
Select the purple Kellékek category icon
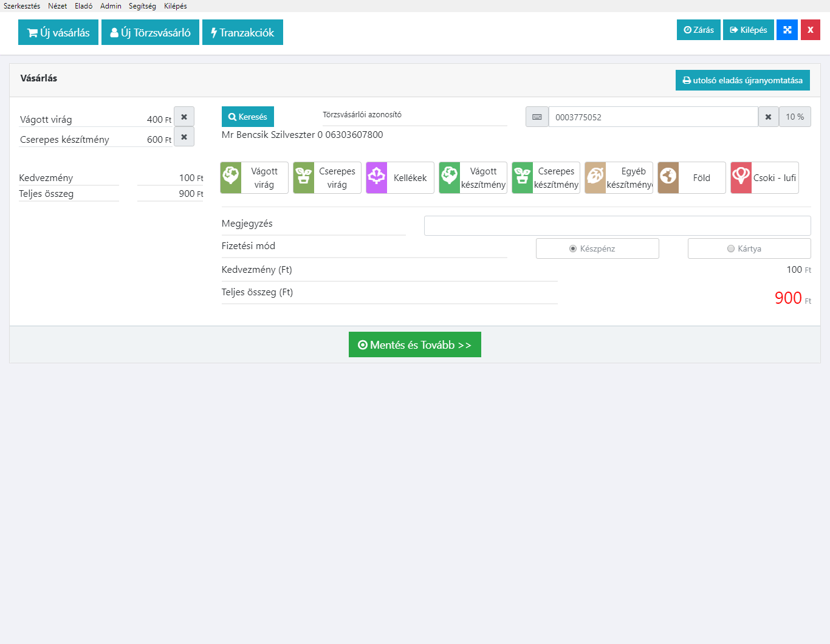click(377, 177)
